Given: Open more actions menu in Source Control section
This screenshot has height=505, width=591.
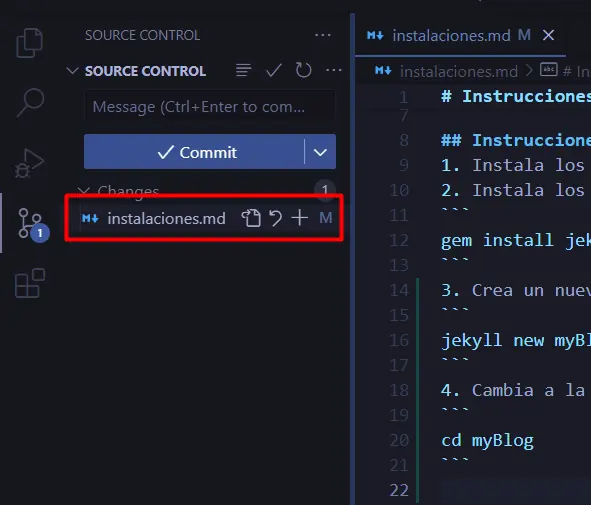Looking at the screenshot, I should pyautogui.click(x=334, y=70).
